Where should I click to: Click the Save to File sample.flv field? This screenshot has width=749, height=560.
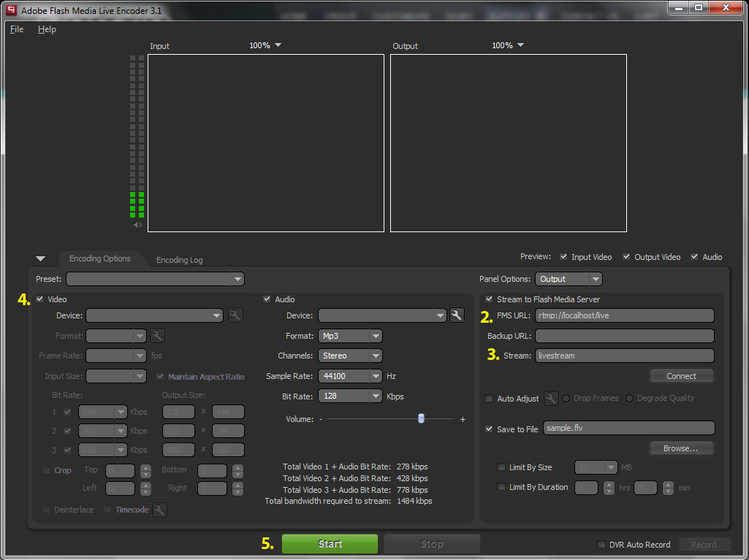pos(628,429)
